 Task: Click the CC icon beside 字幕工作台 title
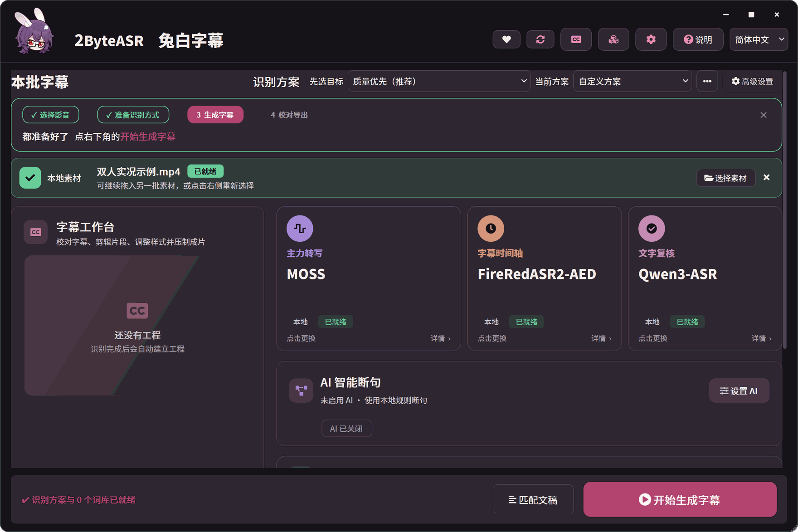point(36,232)
